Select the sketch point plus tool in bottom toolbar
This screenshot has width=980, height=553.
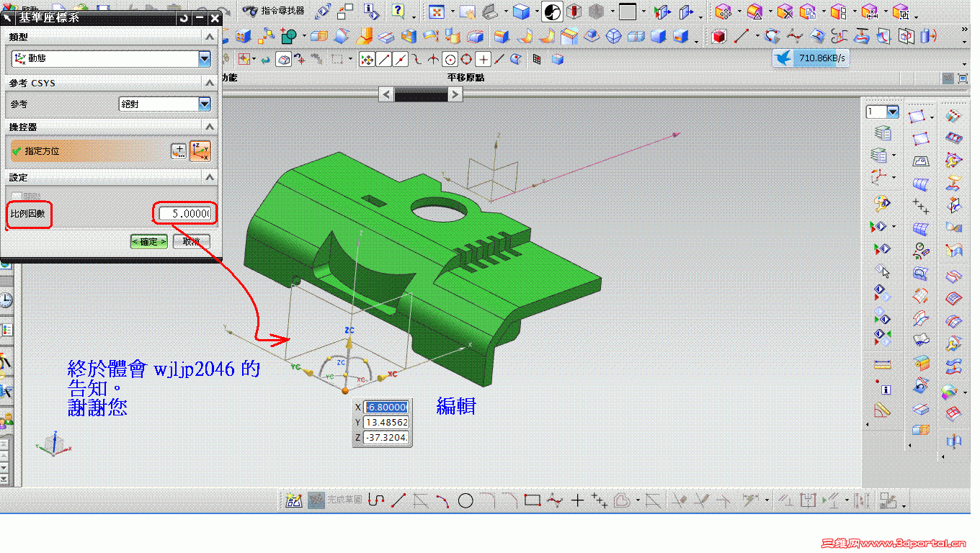pyautogui.click(x=577, y=500)
